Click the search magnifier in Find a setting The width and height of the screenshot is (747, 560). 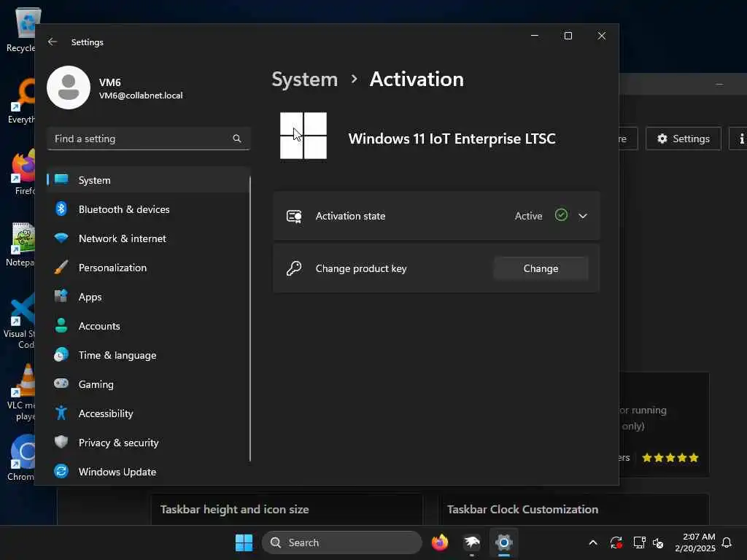237,139
